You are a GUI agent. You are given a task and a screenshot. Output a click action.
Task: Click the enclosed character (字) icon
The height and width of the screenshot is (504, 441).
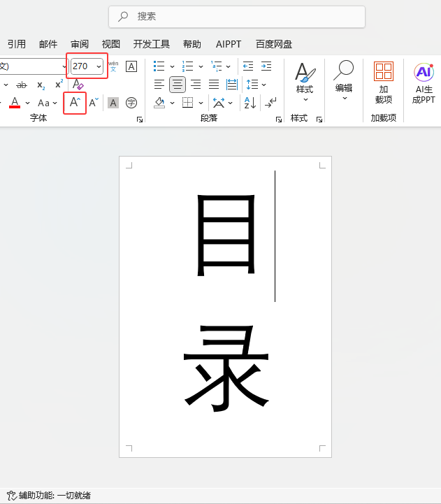(x=131, y=103)
